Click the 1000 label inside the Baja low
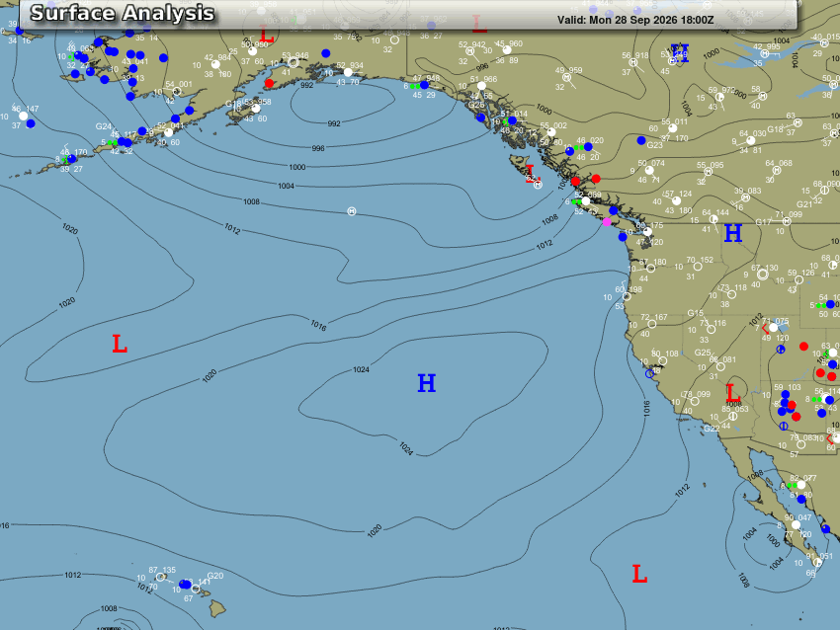Viewport: 840px width, 630px height. pos(773,540)
